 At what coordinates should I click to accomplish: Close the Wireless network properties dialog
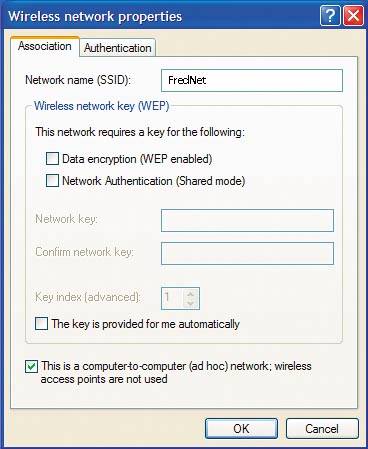353,16
